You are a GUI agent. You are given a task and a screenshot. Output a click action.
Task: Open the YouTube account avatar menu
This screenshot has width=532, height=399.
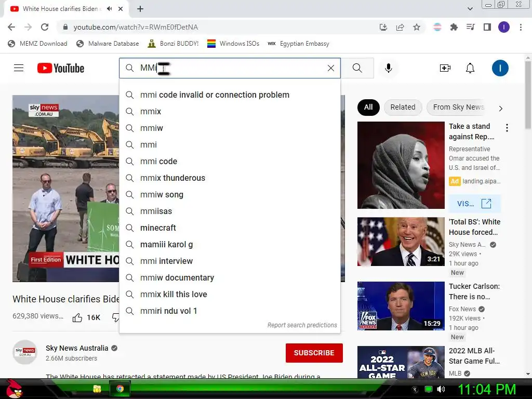click(500, 68)
